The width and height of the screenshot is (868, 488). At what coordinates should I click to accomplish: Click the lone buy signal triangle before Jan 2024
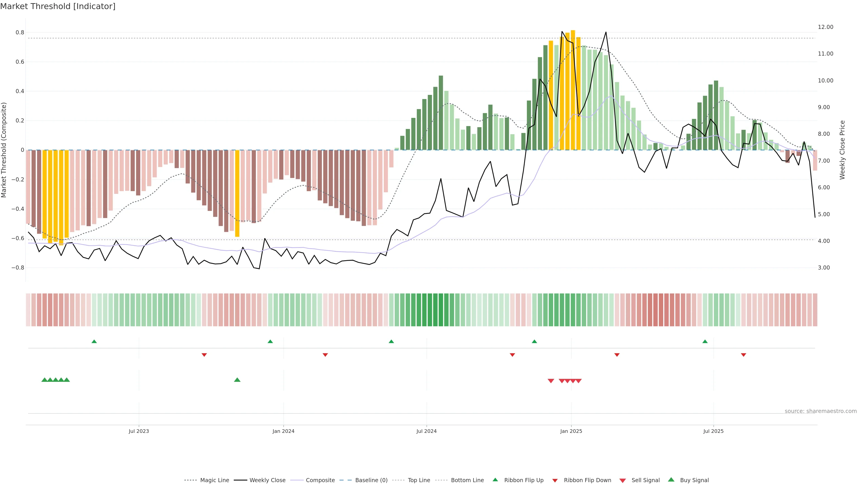pyautogui.click(x=237, y=380)
